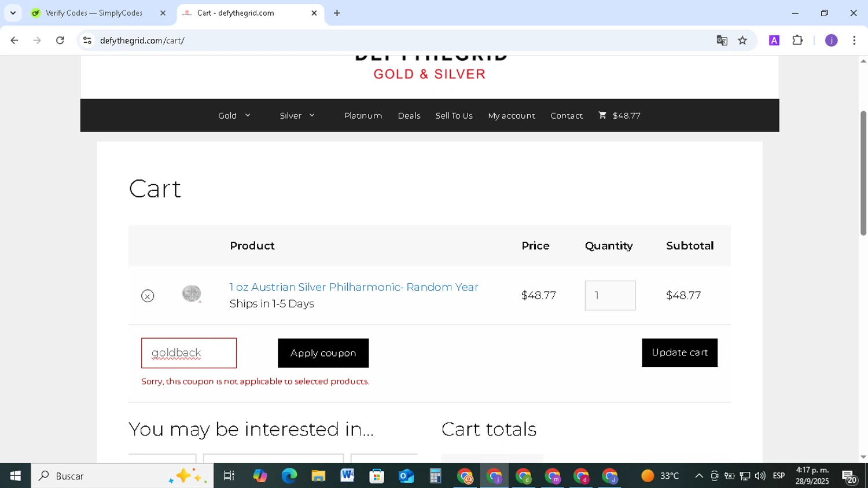Open Microsoft Store from the taskbar
868x488 pixels.
[377, 476]
